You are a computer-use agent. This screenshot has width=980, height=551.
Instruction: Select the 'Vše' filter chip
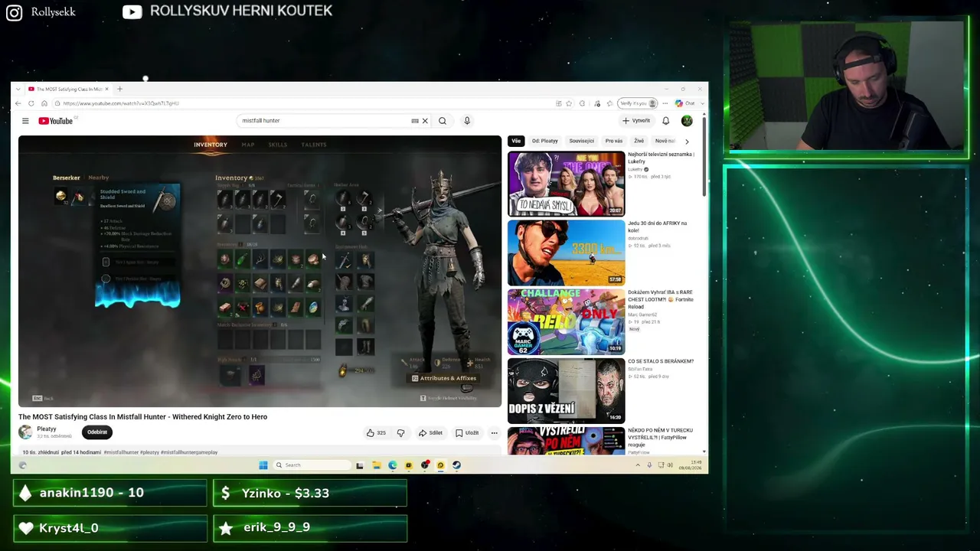click(516, 141)
